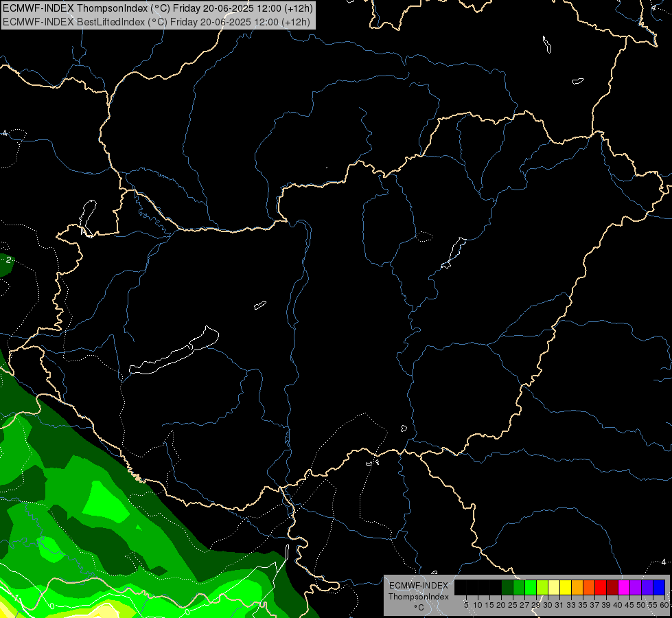
Task: Click the legend tick label 39
Action: tap(606, 605)
